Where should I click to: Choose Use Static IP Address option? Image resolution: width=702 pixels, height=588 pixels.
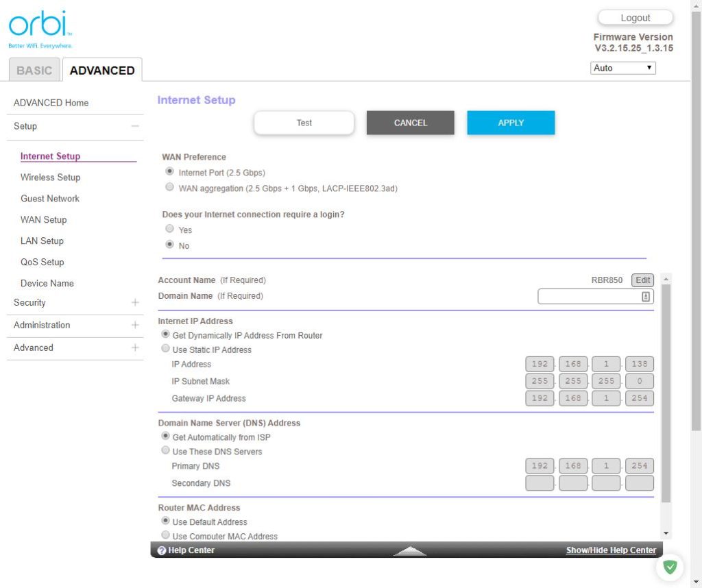pyautogui.click(x=165, y=349)
